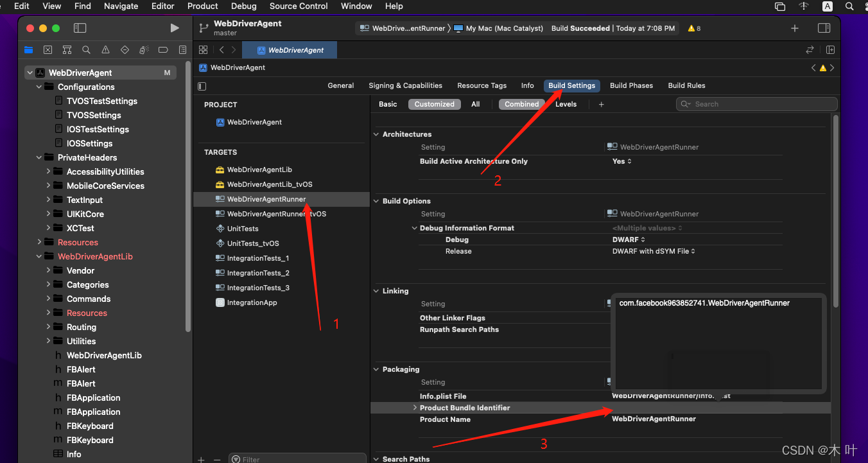Add a build setting with plus
The image size is (868, 463).
pyautogui.click(x=601, y=104)
